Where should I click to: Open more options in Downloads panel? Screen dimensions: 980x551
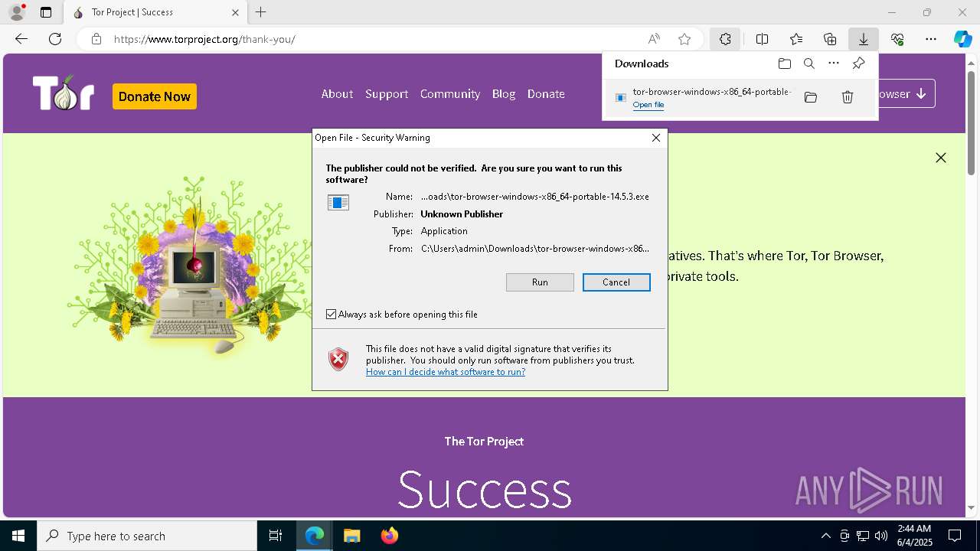pos(834,64)
